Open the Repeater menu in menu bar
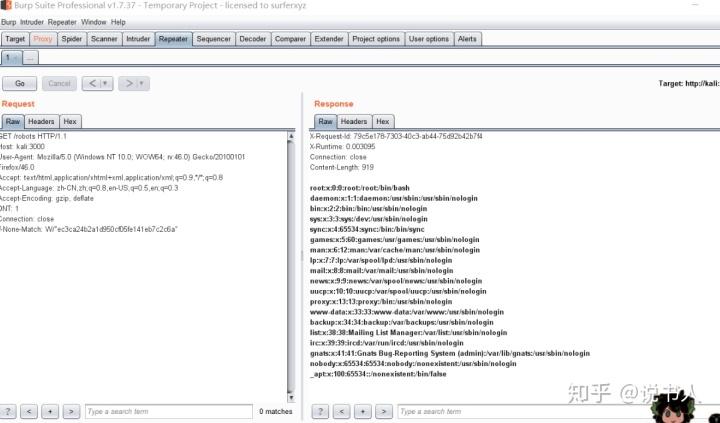720x423 pixels. [x=62, y=22]
